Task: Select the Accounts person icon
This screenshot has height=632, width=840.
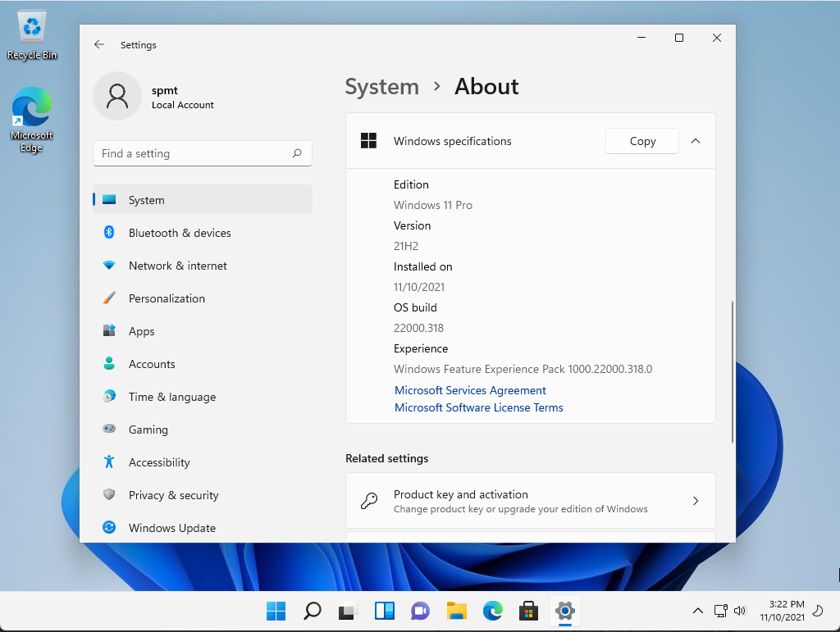Action: [x=109, y=363]
